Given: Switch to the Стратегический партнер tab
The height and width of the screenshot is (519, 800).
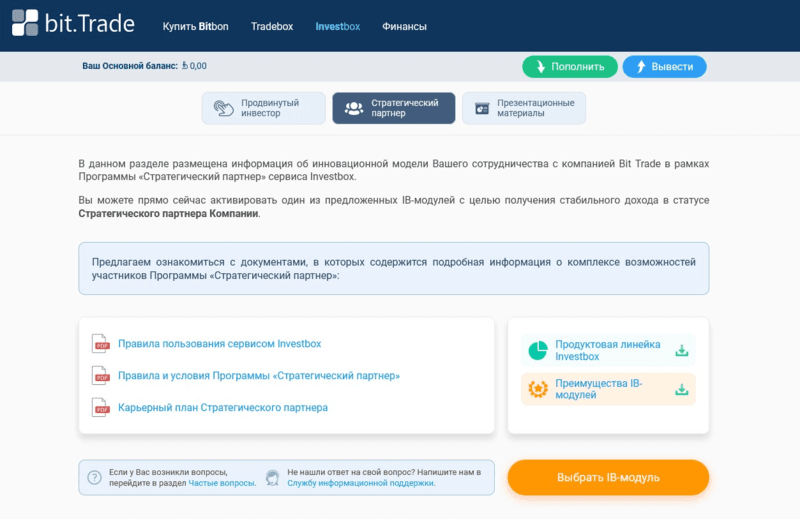Looking at the screenshot, I should pyautogui.click(x=393, y=108).
